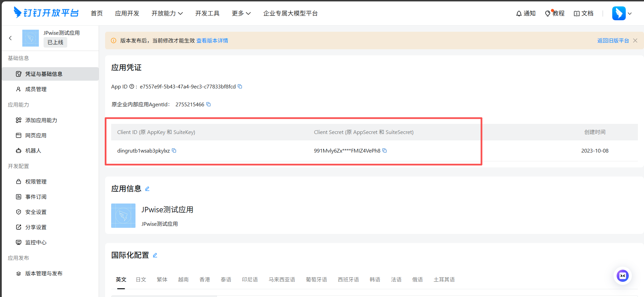Viewport: 644px width, 297px height.
Task: Click the app thumbnail in 应用信息
Action: click(x=123, y=216)
